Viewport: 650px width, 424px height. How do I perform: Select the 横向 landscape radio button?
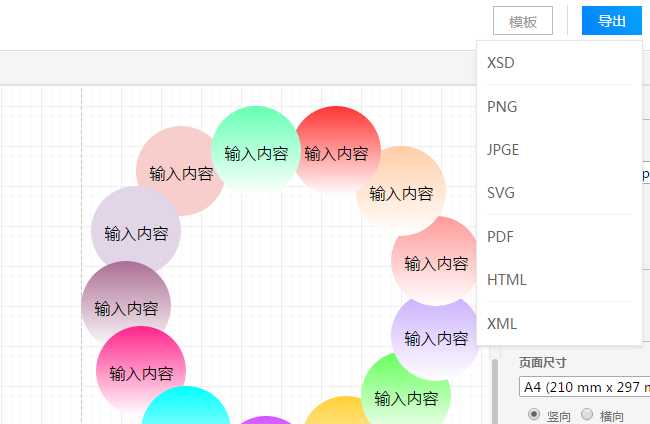[x=587, y=414]
